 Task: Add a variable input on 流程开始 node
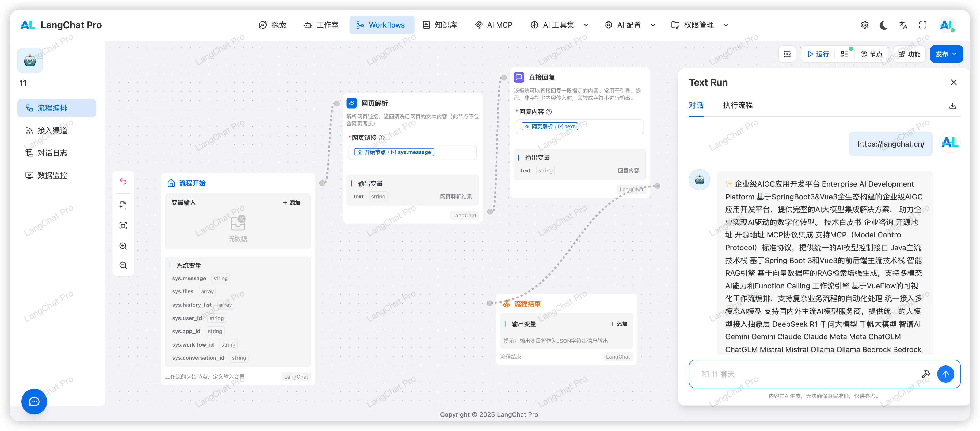291,203
